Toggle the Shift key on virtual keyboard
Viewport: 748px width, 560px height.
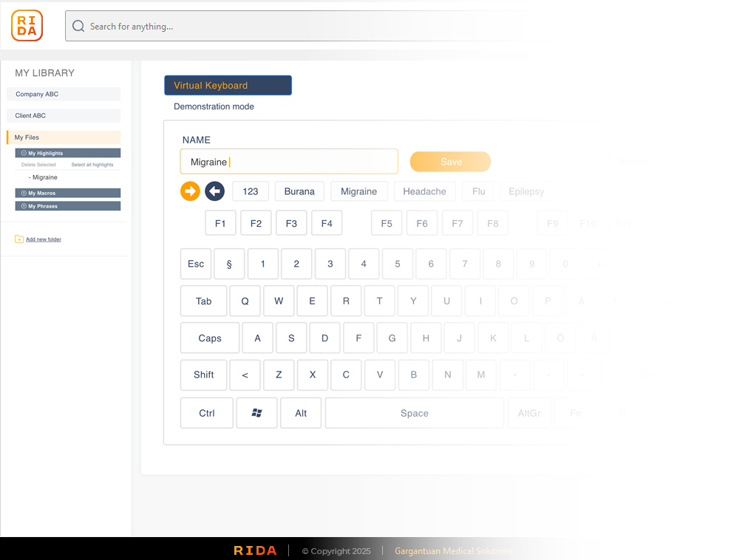pyautogui.click(x=204, y=375)
